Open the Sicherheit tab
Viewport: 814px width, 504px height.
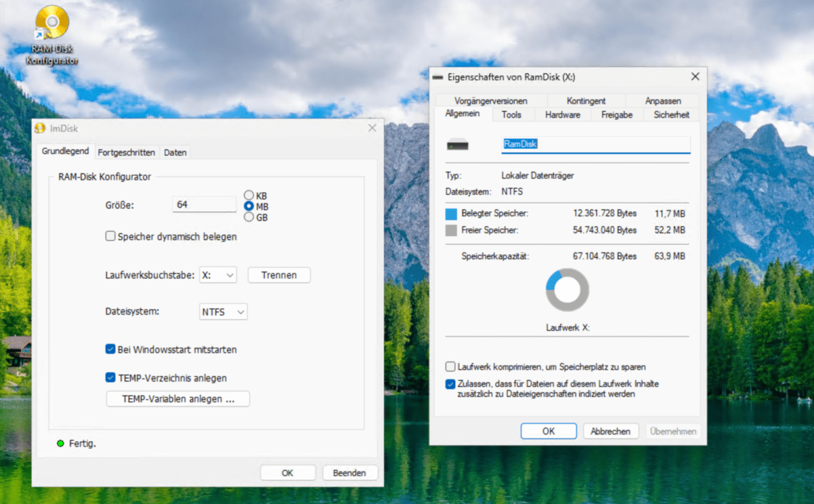click(x=670, y=115)
